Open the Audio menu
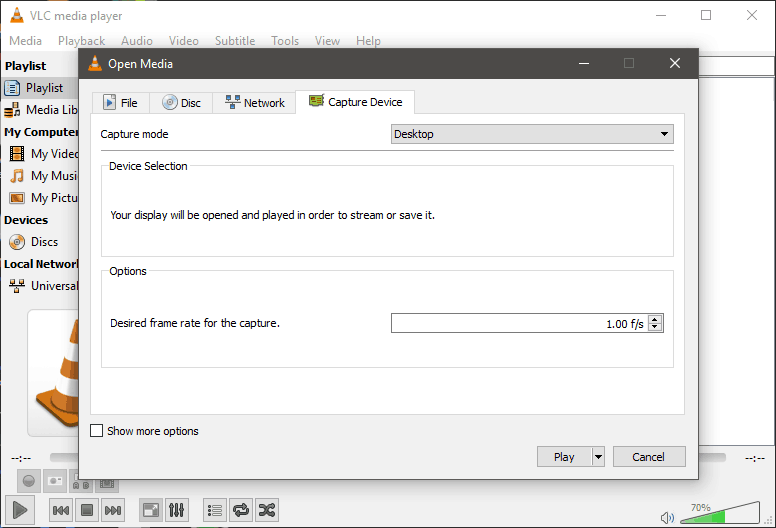The width and height of the screenshot is (776, 528). click(x=137, y=41)
